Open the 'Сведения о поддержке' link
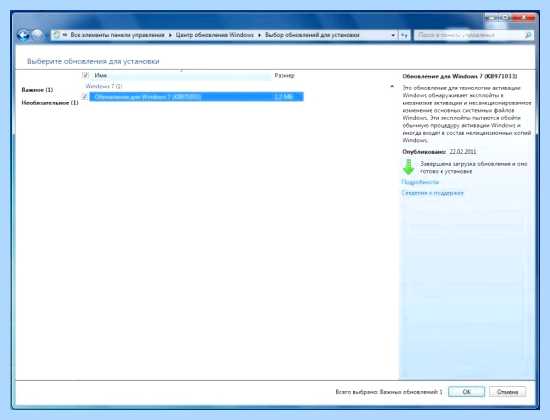 [432, 193]
